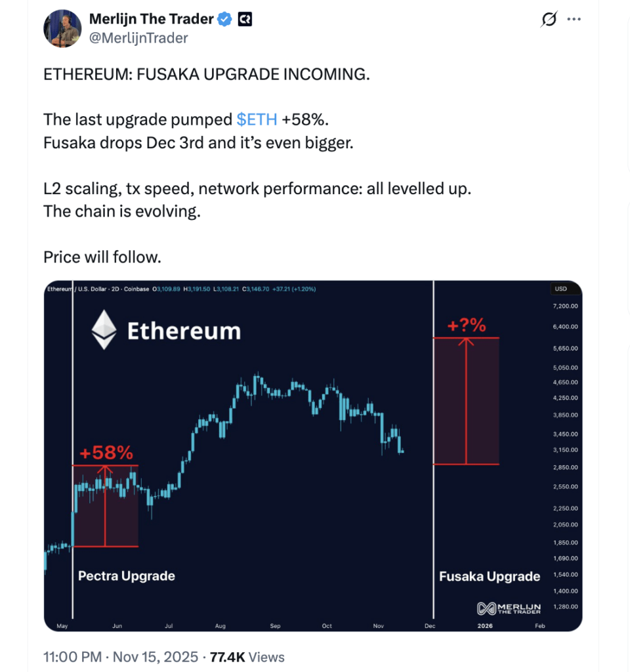Open the three-dot More options menu
This screenshot has width=630, height=672.
[574, 20]
